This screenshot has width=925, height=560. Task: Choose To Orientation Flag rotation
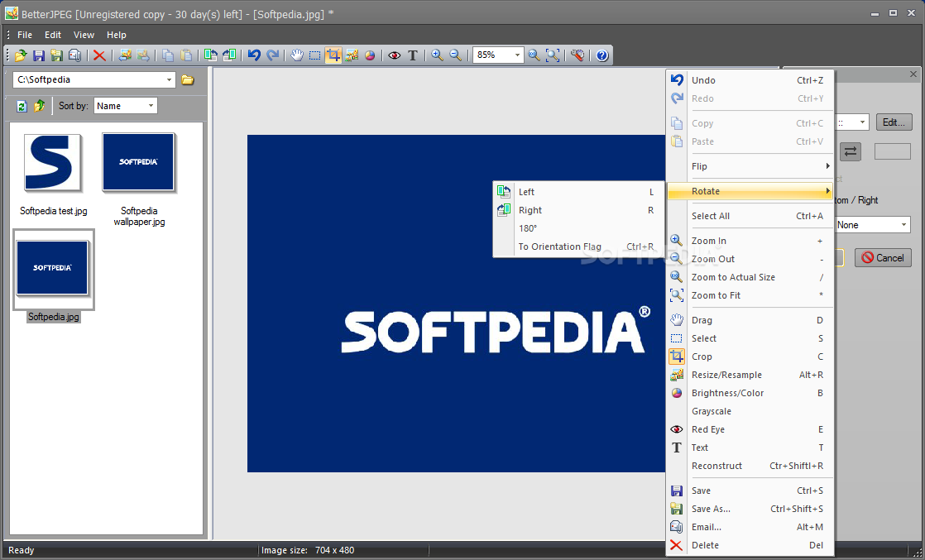coord(578,246)
